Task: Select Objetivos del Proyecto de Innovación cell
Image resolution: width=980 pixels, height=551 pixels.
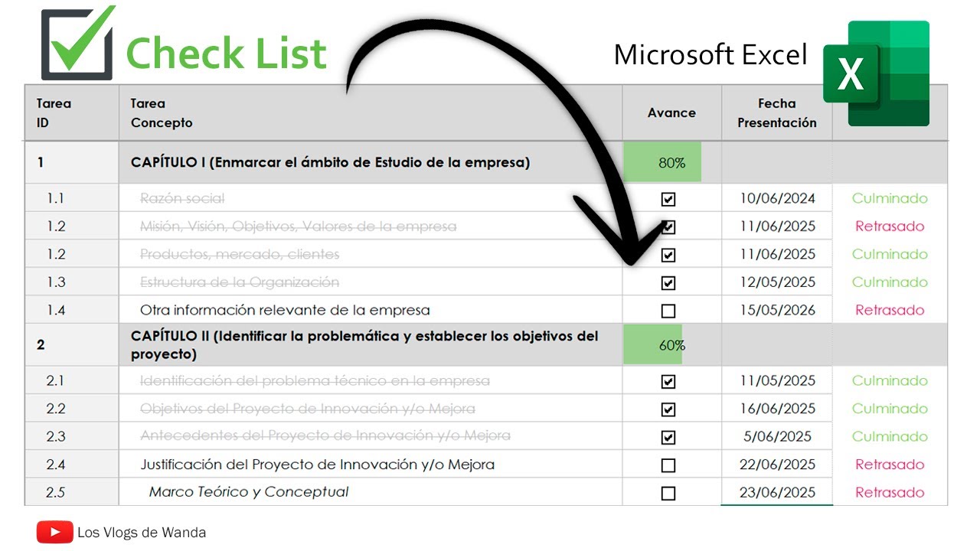Action: (371, 408)
